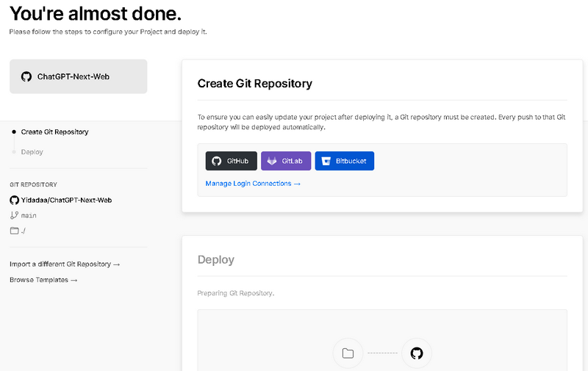The width and height of the screenshot is (588, 371).
Task: Open the Browse Templates link
Action: point(43,280)
